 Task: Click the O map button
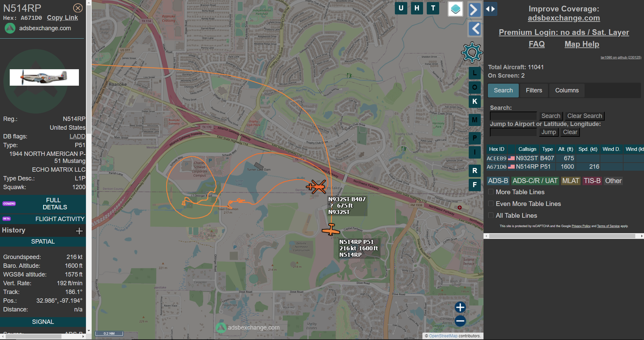click(x=475, y=87)
